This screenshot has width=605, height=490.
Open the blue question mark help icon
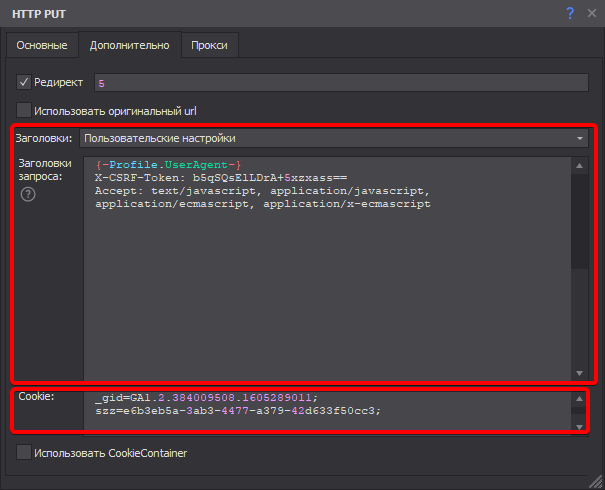tap(570, 14)
